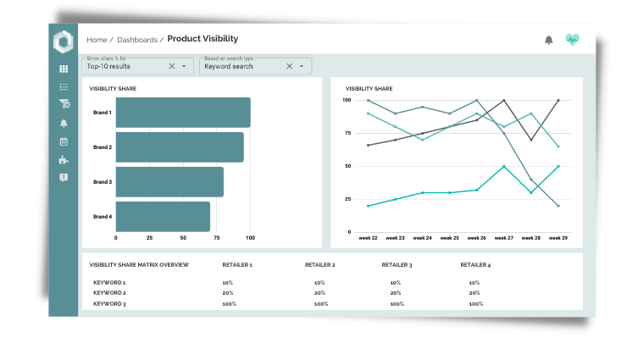Open the list view icon in sidebar

[64, 86]
